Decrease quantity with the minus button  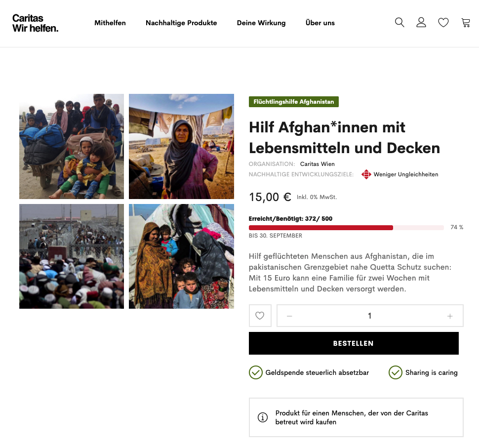(289, 316)
